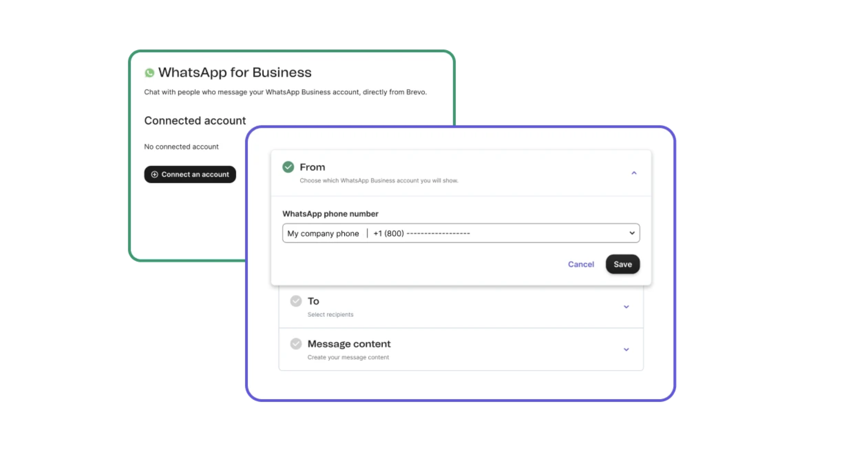
Task: Click the 'Choose which WhatsApp Business account' description
Action: tap(379, 181)
